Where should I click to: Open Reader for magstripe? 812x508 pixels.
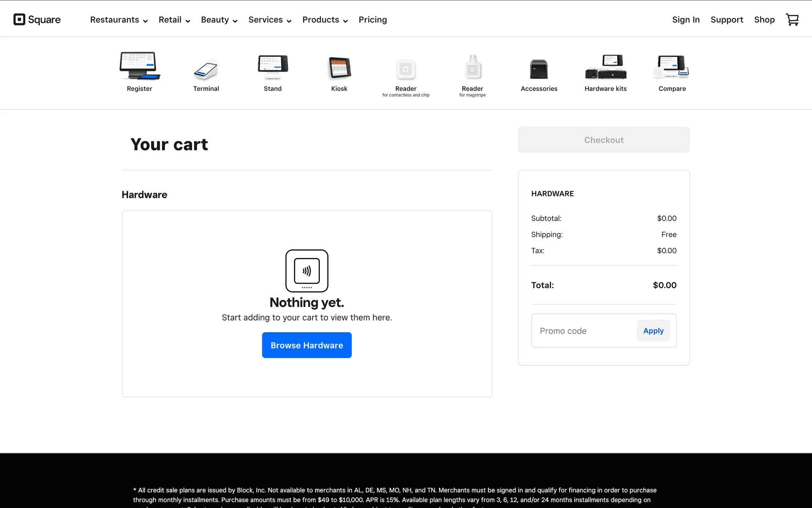pyautogui.click(x=472, y=67)
